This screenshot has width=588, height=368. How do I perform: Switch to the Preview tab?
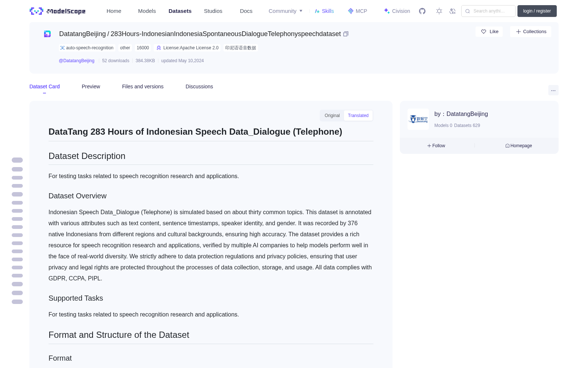(91, 86)
